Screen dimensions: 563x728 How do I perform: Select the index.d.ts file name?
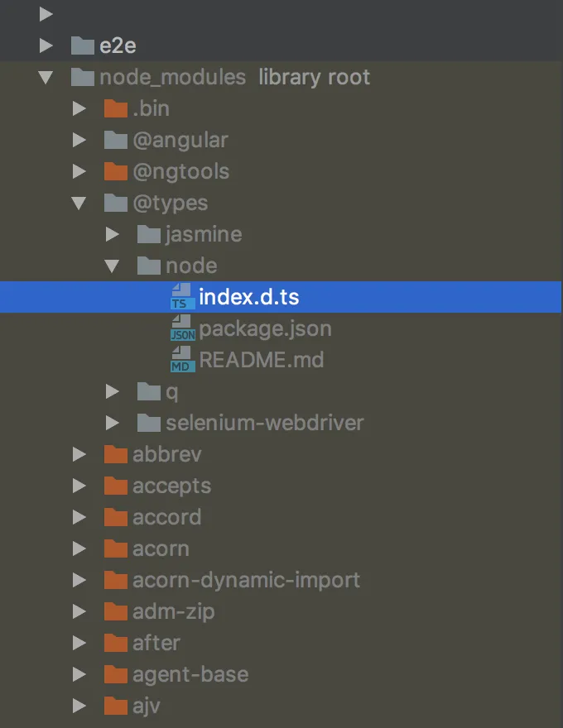click(249, 297)
